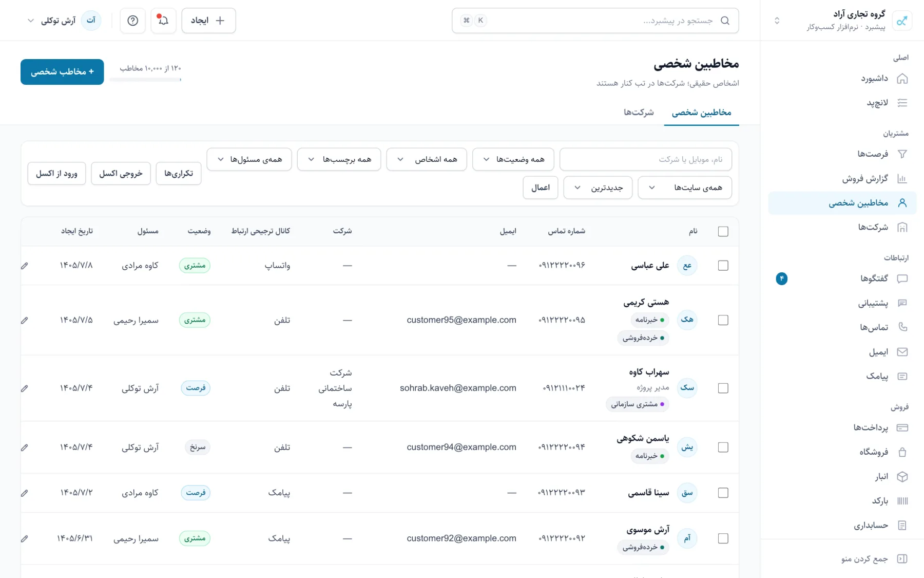Open the help question mark icon

point(132,21)
